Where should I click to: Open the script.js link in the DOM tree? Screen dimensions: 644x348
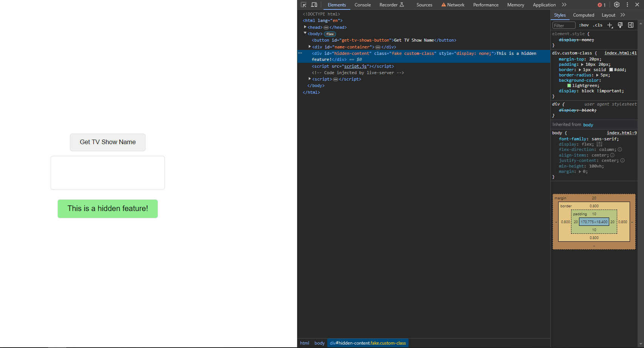pyautogui.click(x=355, y=67)
